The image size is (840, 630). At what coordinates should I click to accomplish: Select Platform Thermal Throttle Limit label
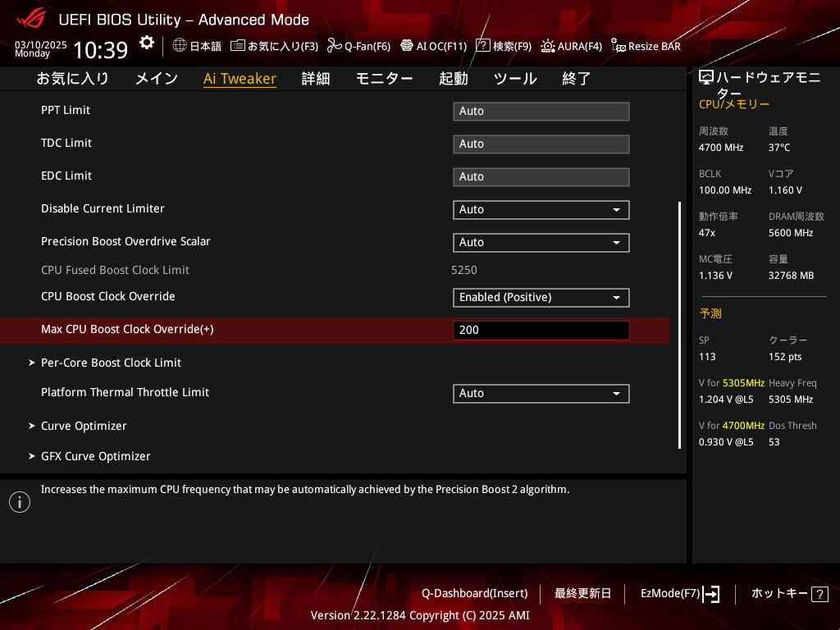125,392
